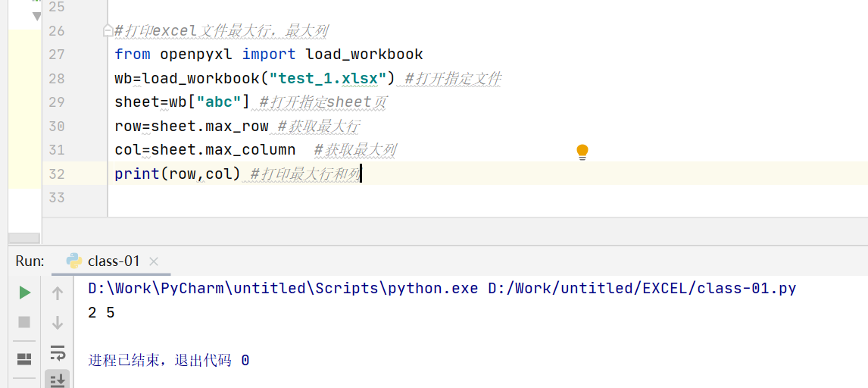Click the green Rerun button

24,293
